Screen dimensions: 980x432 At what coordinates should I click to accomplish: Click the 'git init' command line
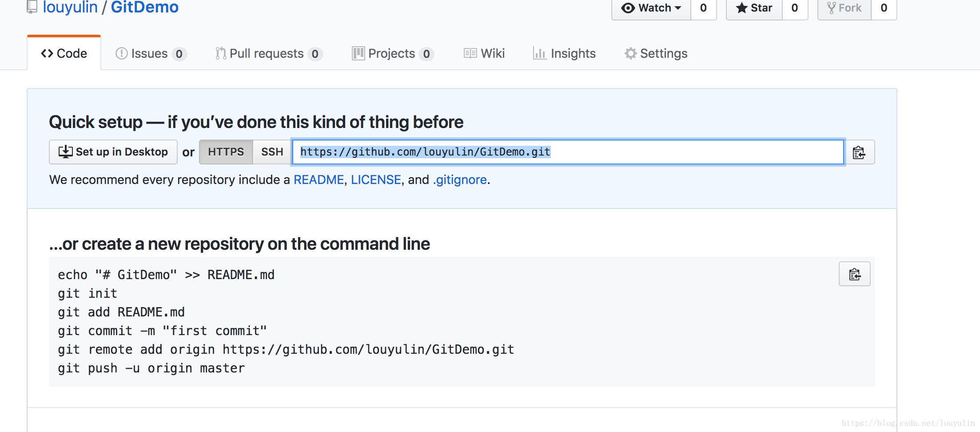(x=88, y=293)
